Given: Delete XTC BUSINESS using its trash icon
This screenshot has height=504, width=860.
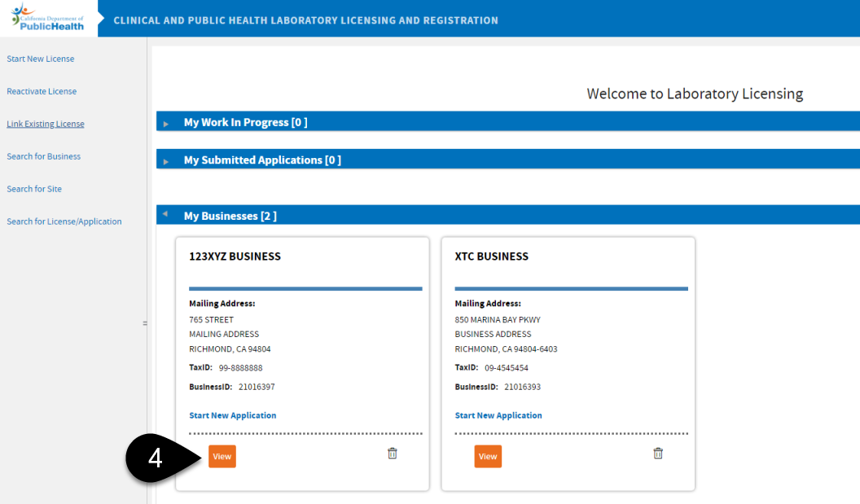Looking at the screenshot, I should pyautogui.click(x=658, y=453).
